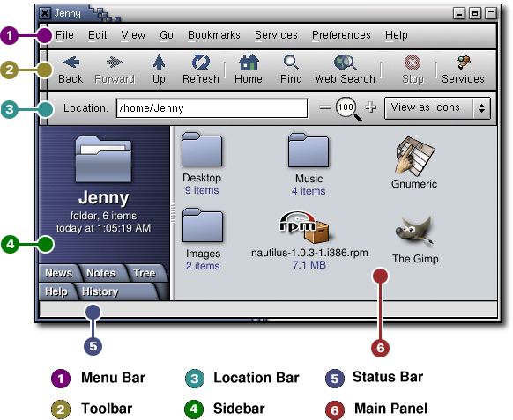Open the Preferences menu

(x=341, y=35)
